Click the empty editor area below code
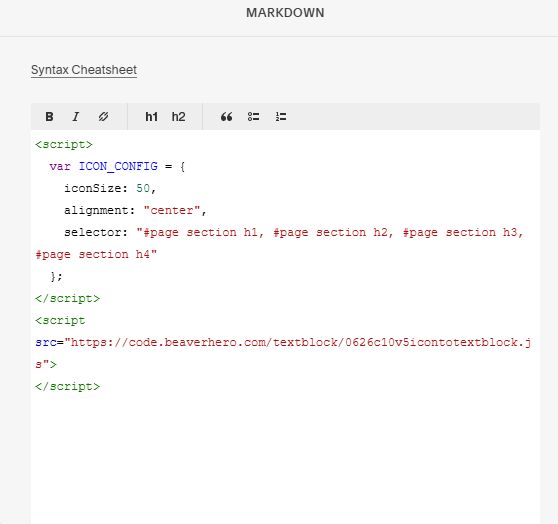 tap(285, 459)
